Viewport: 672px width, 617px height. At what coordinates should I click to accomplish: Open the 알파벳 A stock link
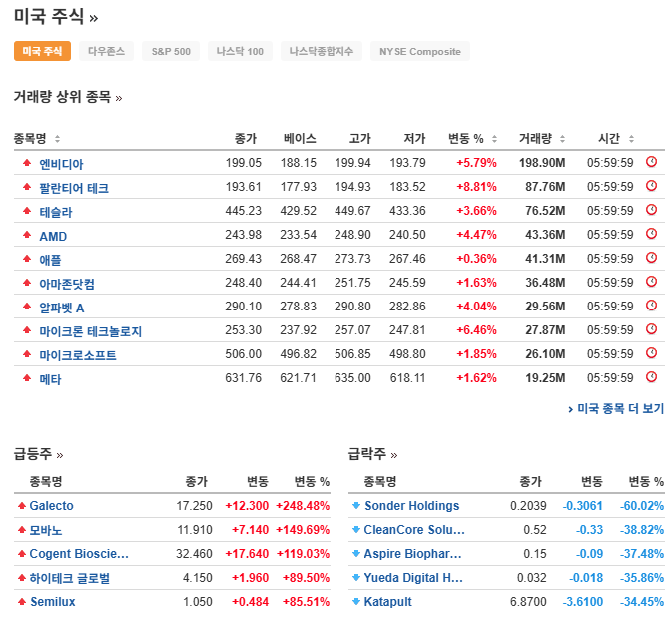tap(62, 308)
